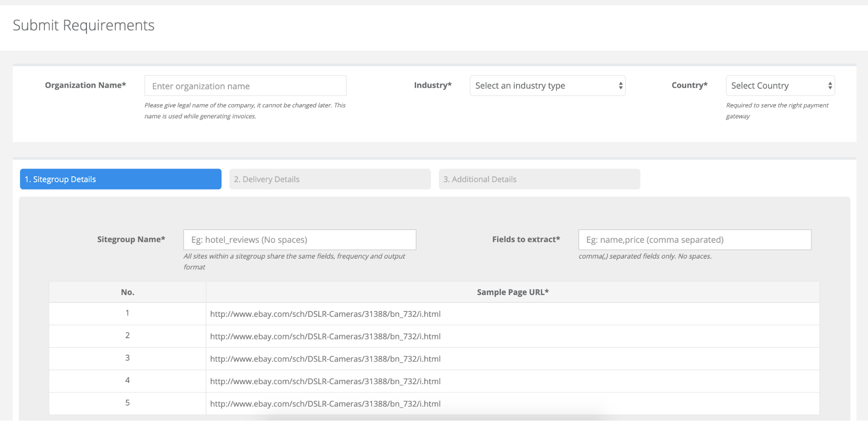Click the Sample Page URL column header

click(x=513, y=292)
